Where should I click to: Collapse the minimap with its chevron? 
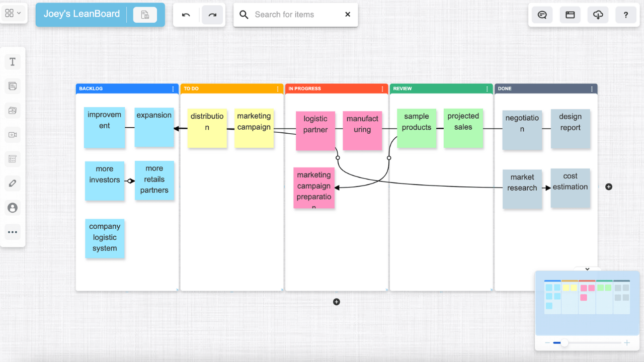click(x=587, y=268)
